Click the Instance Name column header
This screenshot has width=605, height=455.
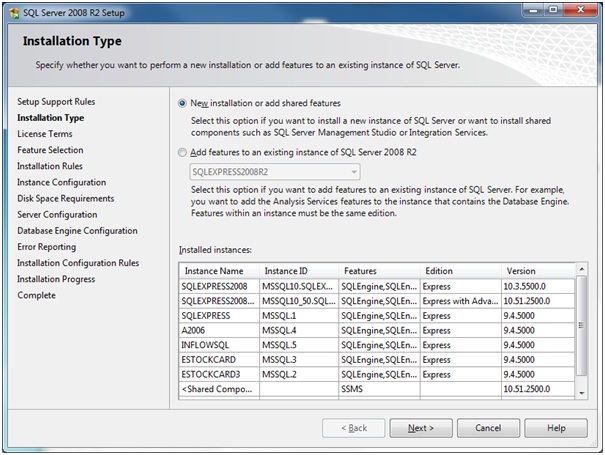[x=219, y=271]
